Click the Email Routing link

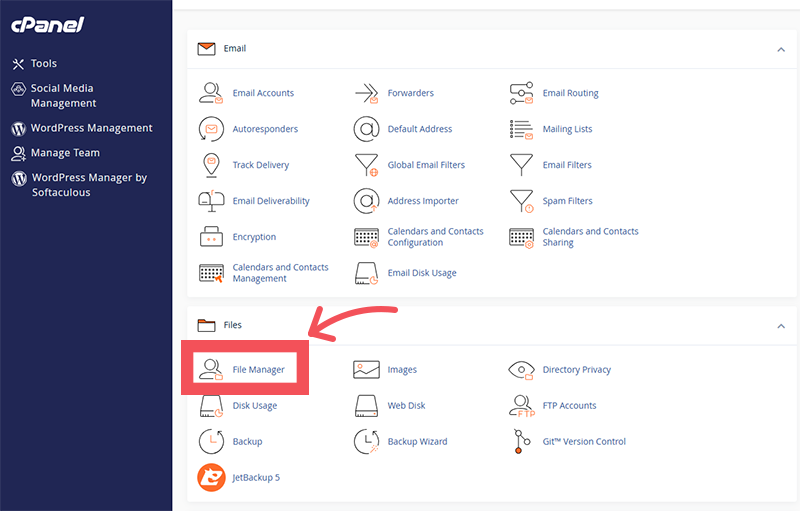[x=570, y=93]
